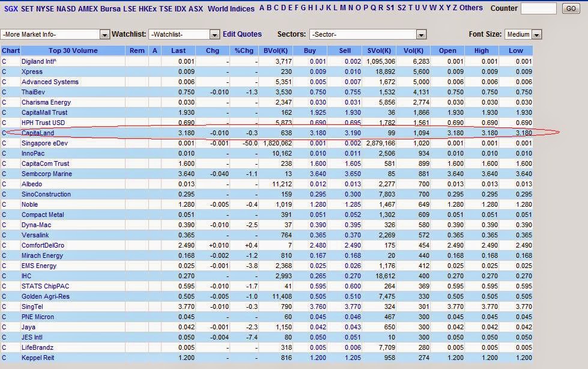The width and height of the screenshot is (588, 369).
Task: Open CapitaLand stock link
Action: 37,133
